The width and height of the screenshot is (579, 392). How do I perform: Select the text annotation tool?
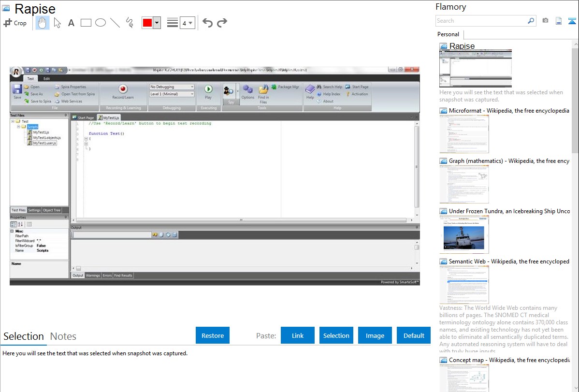[71, 23]
